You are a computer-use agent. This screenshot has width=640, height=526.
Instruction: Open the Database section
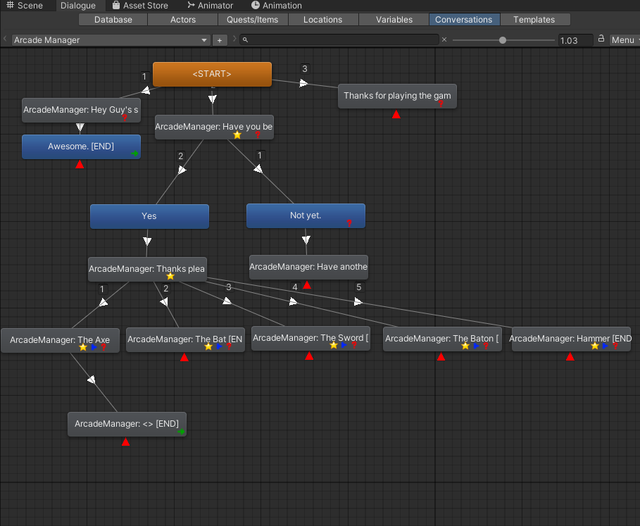(113, 20)
